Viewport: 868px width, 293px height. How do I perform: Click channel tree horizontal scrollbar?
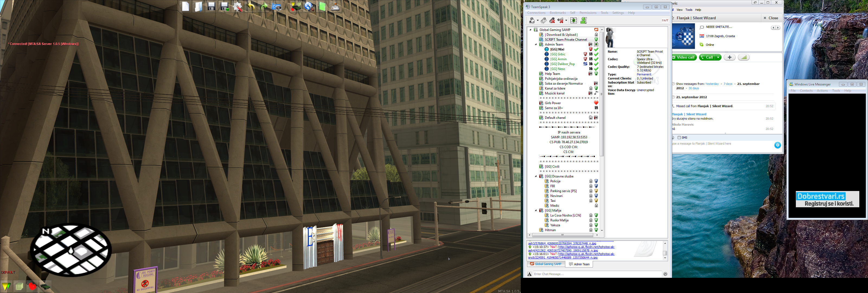point(563,235)
